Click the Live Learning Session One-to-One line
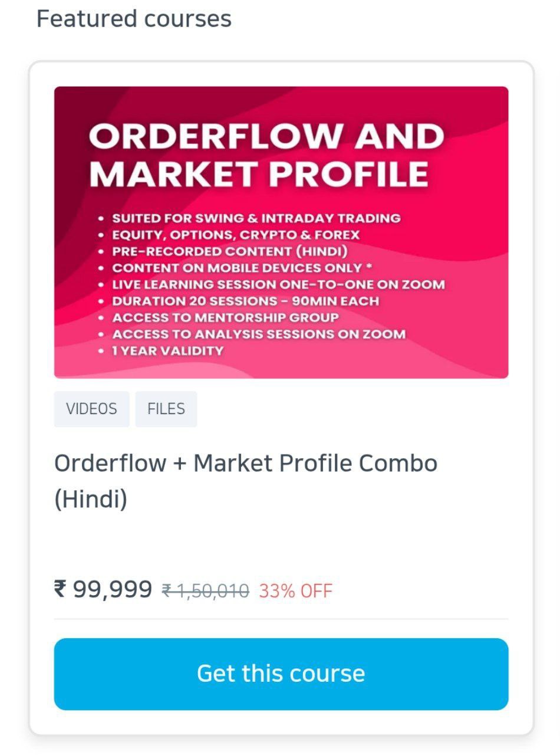 click(x=278, y=284)
